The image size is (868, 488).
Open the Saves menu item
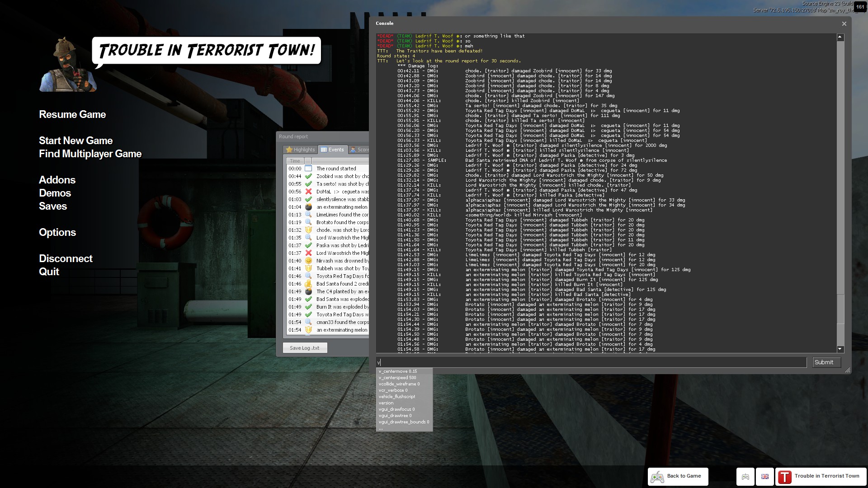tap(53, 206)
